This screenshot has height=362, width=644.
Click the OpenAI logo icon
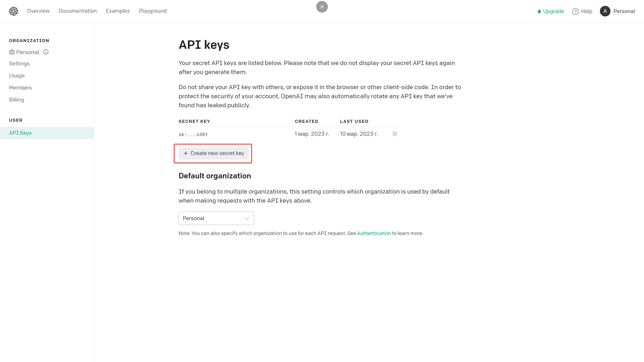[13, 11]
